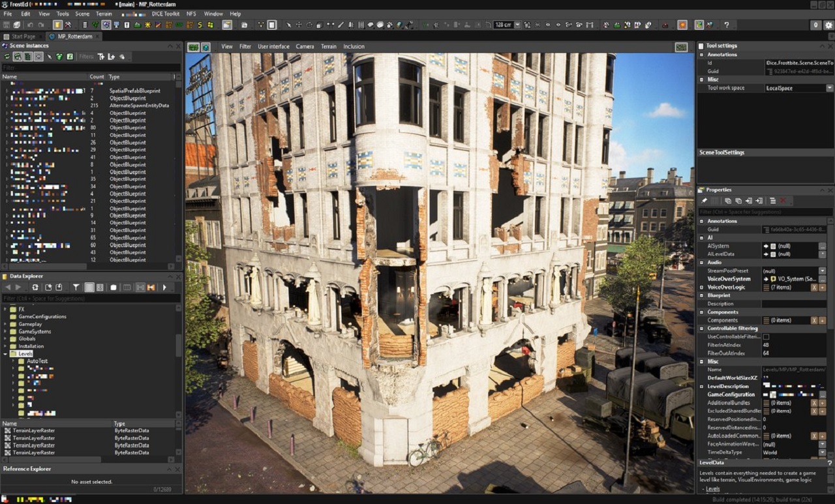
Task: Select the arrow selection tool in toolbar
Action: (x=288, y=25)
